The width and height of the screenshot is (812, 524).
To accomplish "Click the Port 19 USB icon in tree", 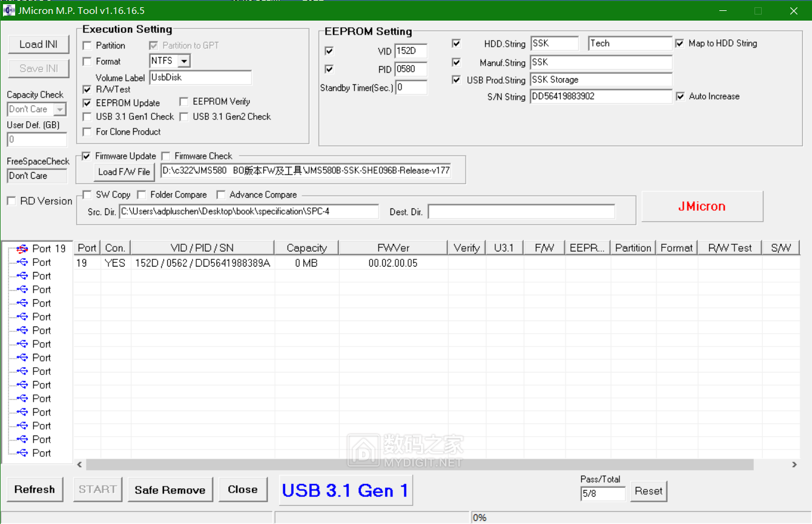I will [x=22, y=248].
